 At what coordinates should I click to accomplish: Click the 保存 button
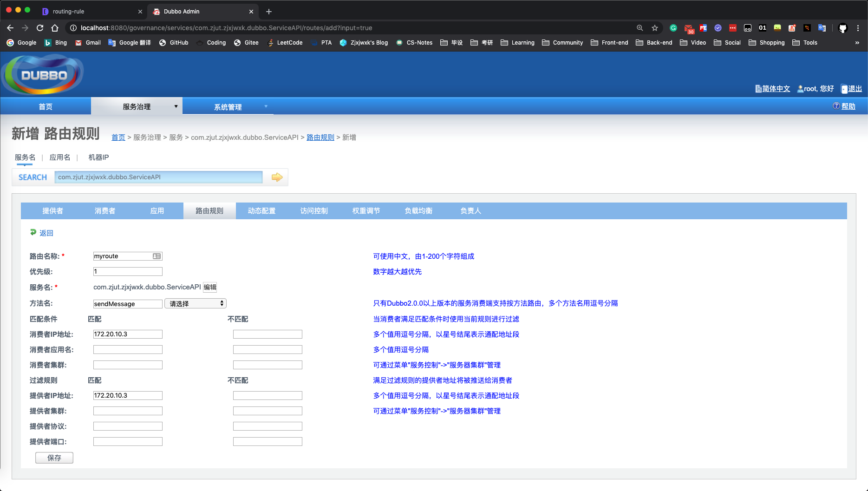click(x=54, y=458)
